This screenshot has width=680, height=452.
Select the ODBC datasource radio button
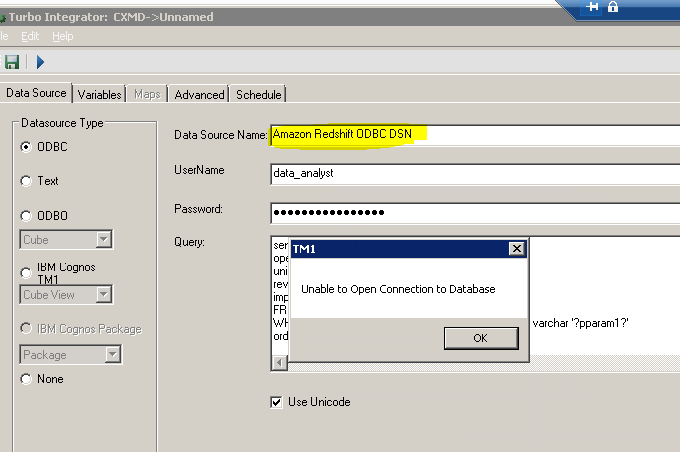(26, 147)
